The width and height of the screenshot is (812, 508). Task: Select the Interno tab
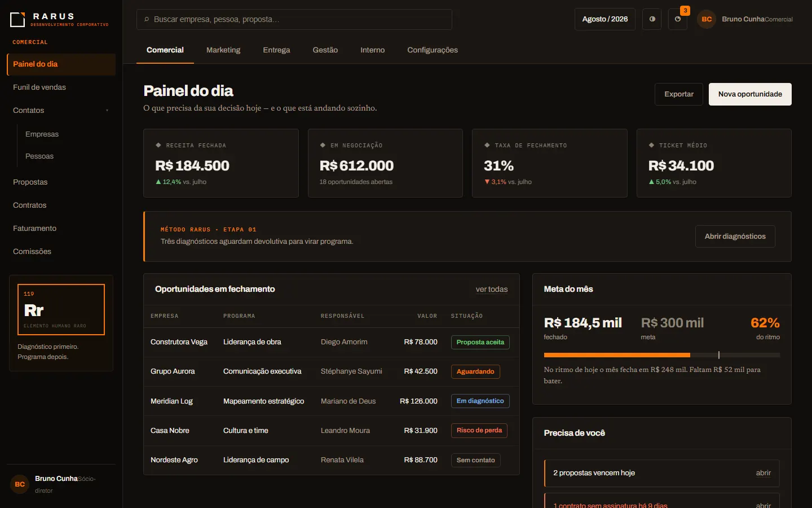373,50
